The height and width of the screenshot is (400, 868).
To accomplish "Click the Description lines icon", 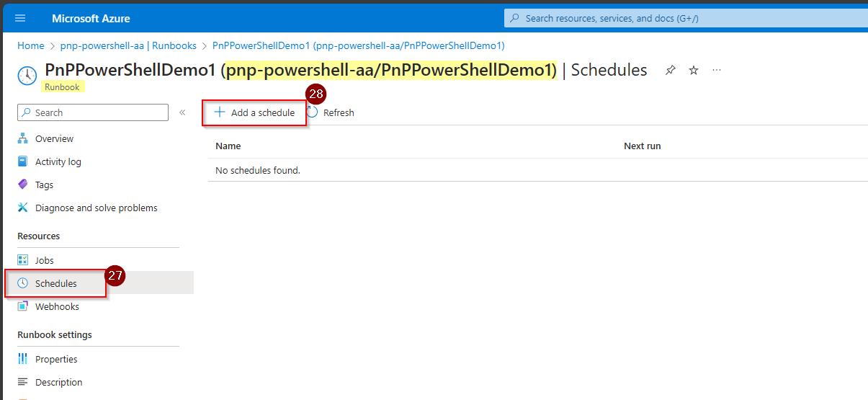I will 22,382.
